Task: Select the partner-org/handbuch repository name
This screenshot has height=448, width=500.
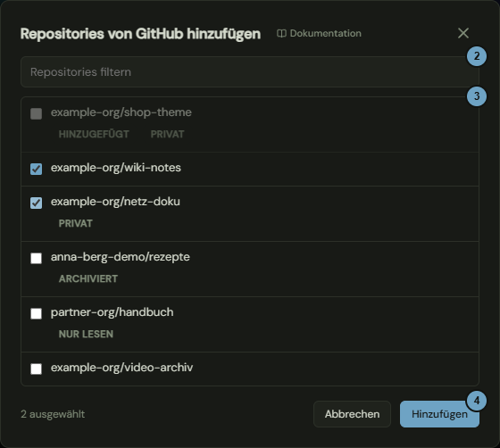Action: (112, 312)
